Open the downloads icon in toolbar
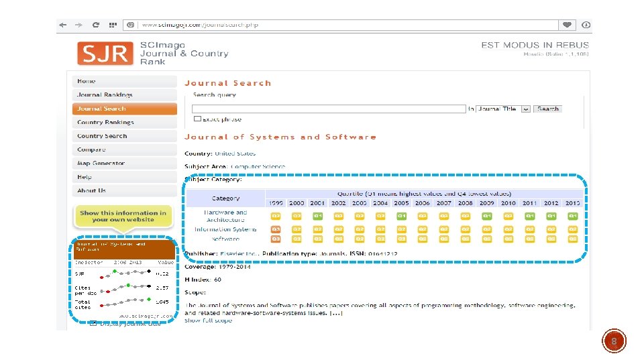Viewport: 644px width, 362px height. (x=586, y=25)
